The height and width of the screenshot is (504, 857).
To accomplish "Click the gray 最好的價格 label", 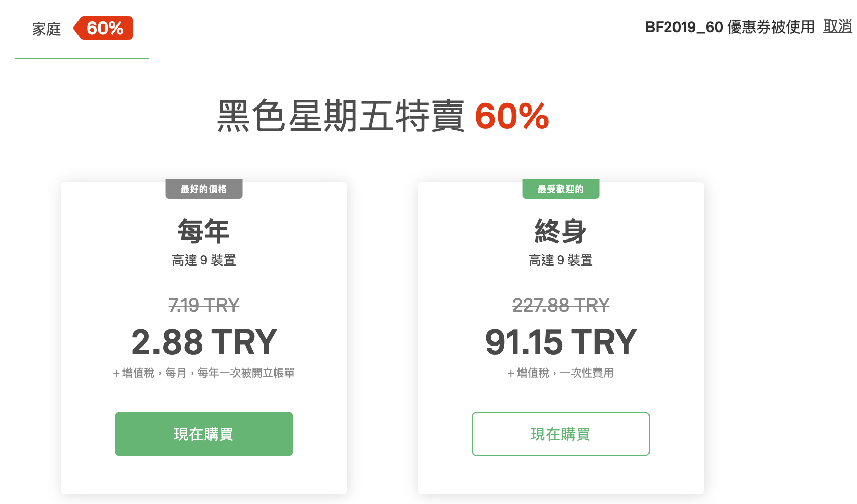I will click(x=204, y=189).
